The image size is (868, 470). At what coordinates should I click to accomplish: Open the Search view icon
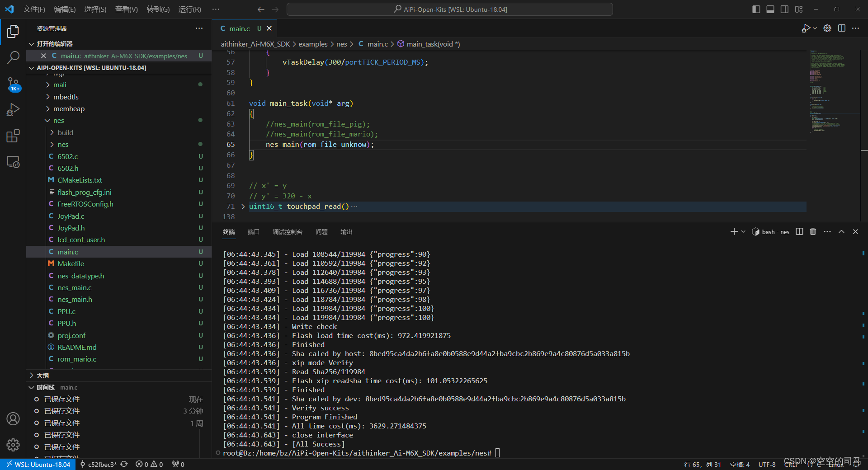[x=13, y=57]
